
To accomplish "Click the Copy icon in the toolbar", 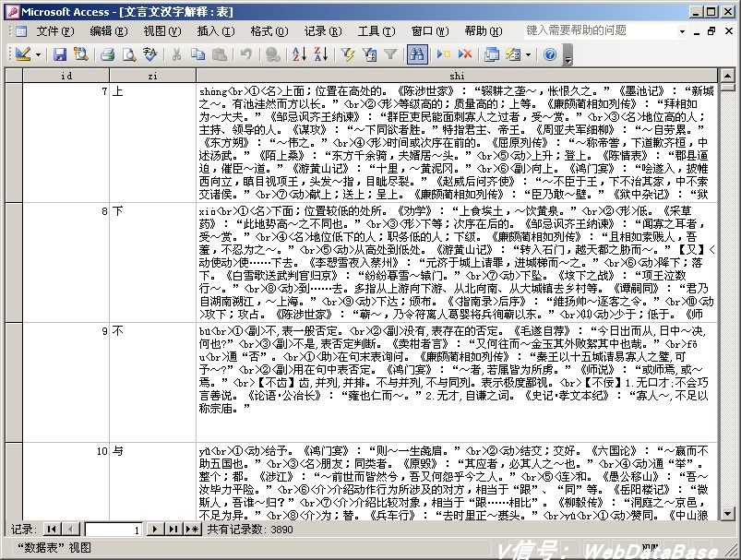I will point(197,54).
